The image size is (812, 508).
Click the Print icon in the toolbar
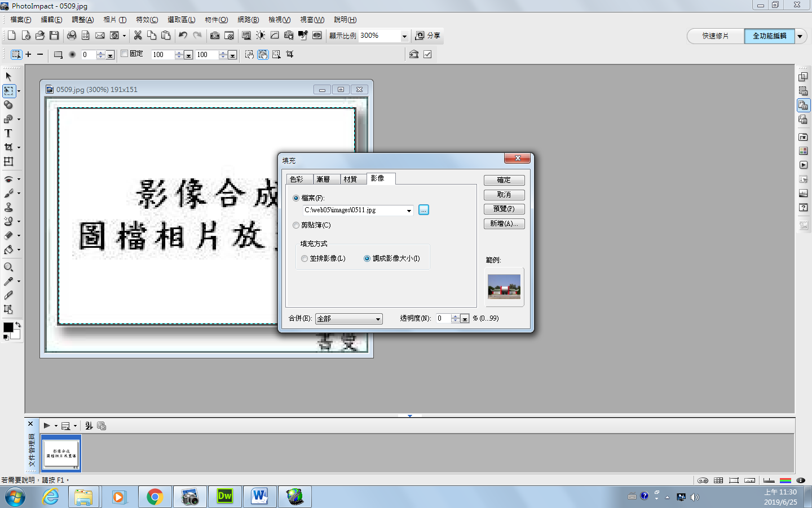pyautogui.click(x=72, y=36)
